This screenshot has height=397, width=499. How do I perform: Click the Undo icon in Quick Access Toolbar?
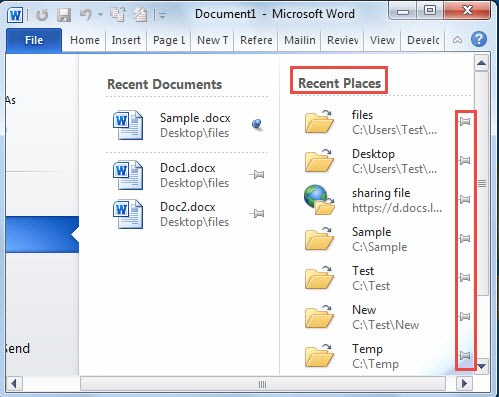coord(86,15)
